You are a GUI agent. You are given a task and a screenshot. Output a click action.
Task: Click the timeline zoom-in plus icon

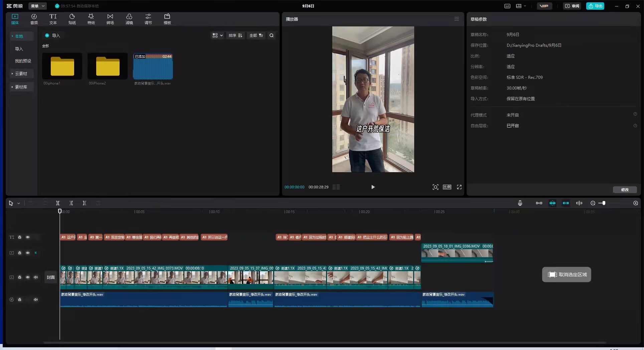click(x=635, y=203)
